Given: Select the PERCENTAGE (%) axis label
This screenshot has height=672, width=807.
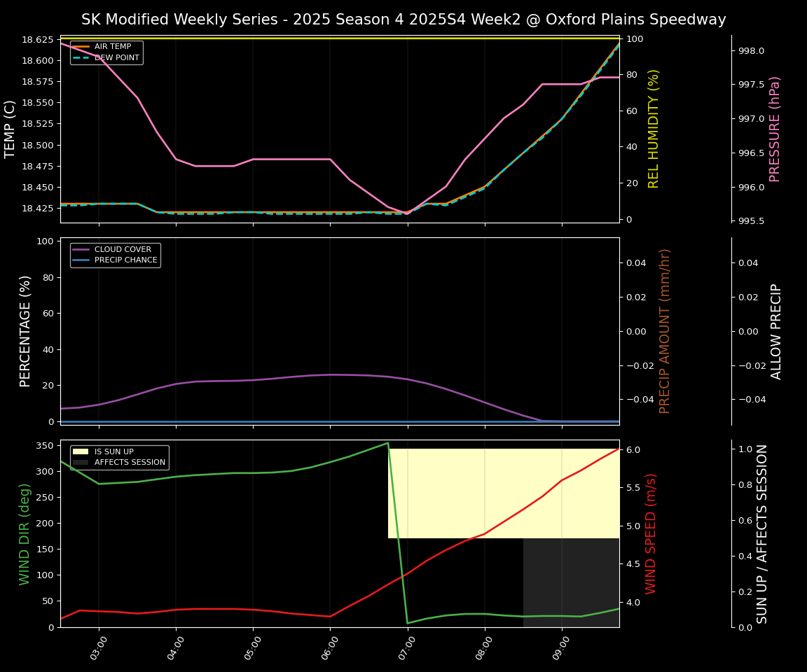Looking at the screenshot, I should pyautogui.click(x=25, y=331).
